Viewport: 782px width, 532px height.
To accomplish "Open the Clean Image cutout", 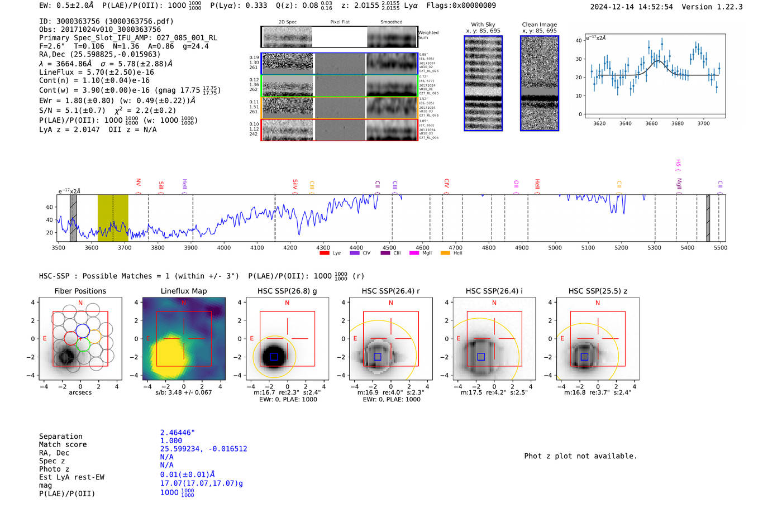I will [540, 83].
